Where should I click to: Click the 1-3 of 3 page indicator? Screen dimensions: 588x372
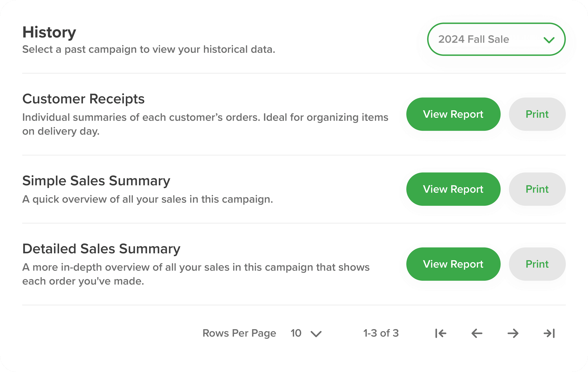pyautogui.click(x=381, y=333)
